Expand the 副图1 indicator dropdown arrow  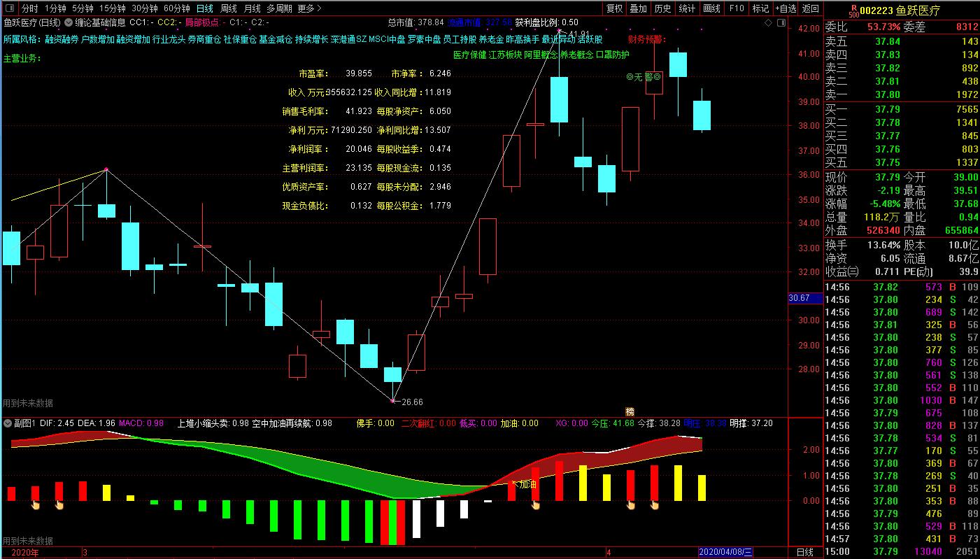tap(8, 423)
